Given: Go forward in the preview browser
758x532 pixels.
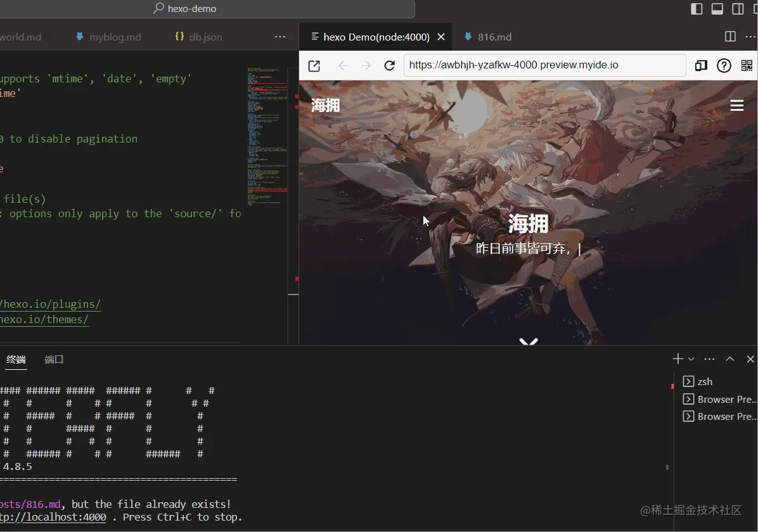Looking at the screenshot, I should coord(366,66).
